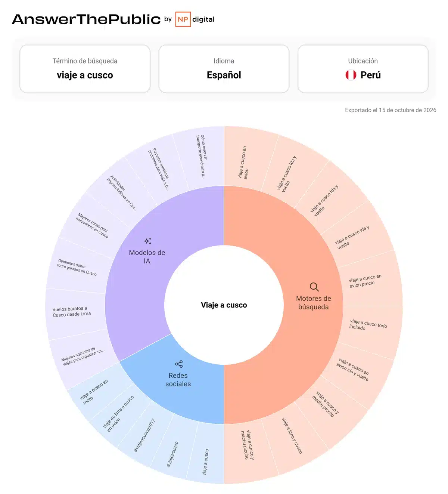Click the share icon above Redes sociales
This screenshot has height=494, width=448.
pyautogui.click(x=179, y=364)
